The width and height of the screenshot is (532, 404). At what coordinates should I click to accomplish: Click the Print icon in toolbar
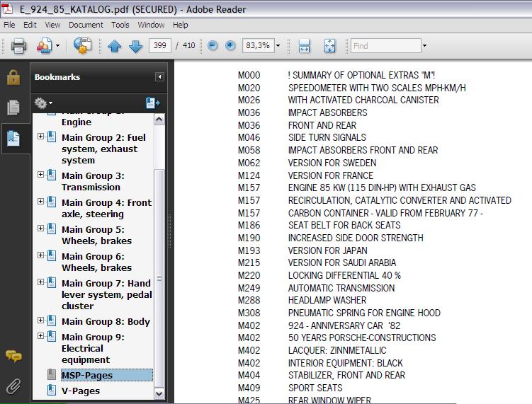[x=18, y=46]
